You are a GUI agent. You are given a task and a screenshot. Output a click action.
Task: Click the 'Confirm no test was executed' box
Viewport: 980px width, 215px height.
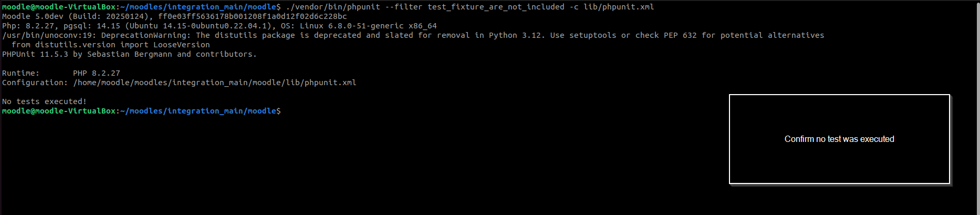coord(839,139)
